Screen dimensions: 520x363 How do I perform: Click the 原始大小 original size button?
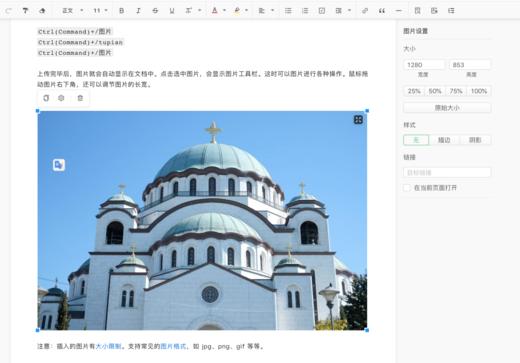(447, 108)
